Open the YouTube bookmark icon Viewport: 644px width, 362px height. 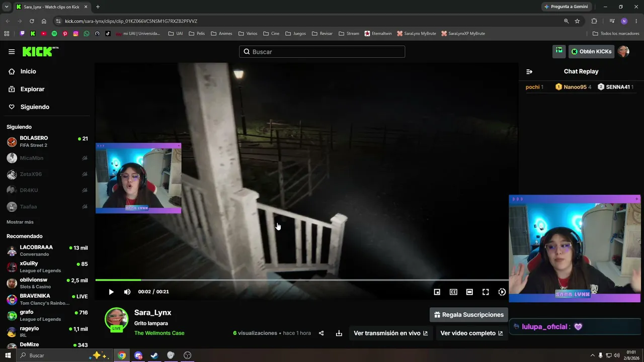(x=44, y=34)
